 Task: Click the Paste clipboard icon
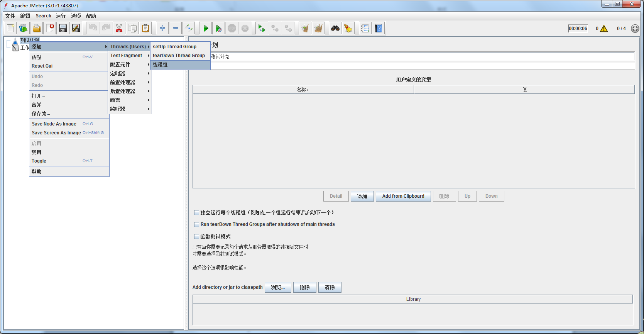pos(145,28)
